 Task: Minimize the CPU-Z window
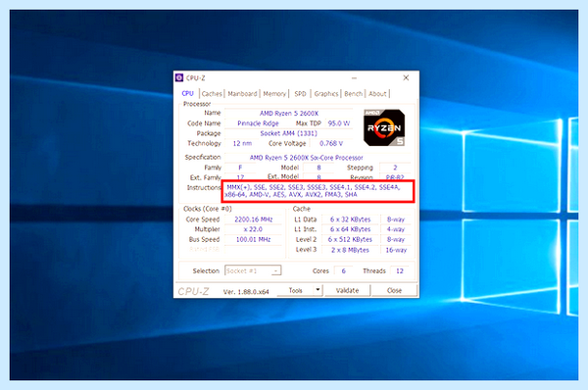click(354, 78)
